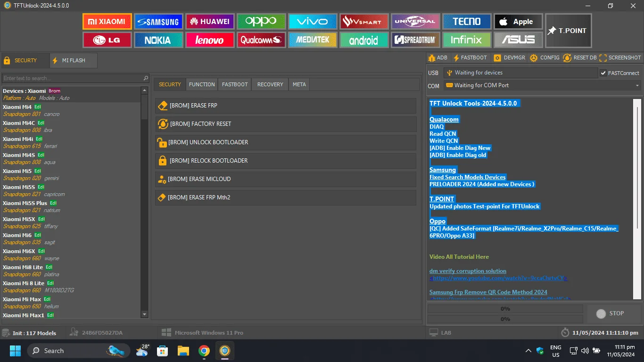Run [BROM] FACTORY RESET
This screenshot has height=362, width=644.
[286, 124]
